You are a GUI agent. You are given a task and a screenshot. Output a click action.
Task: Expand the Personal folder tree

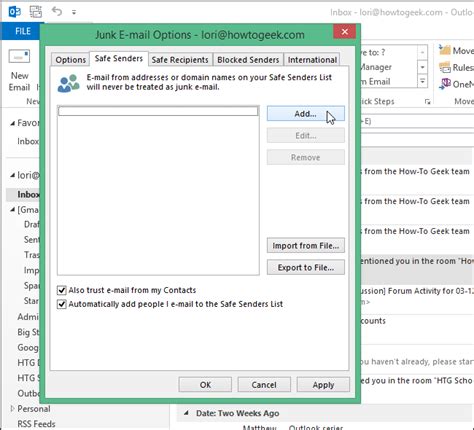[12, 408]
